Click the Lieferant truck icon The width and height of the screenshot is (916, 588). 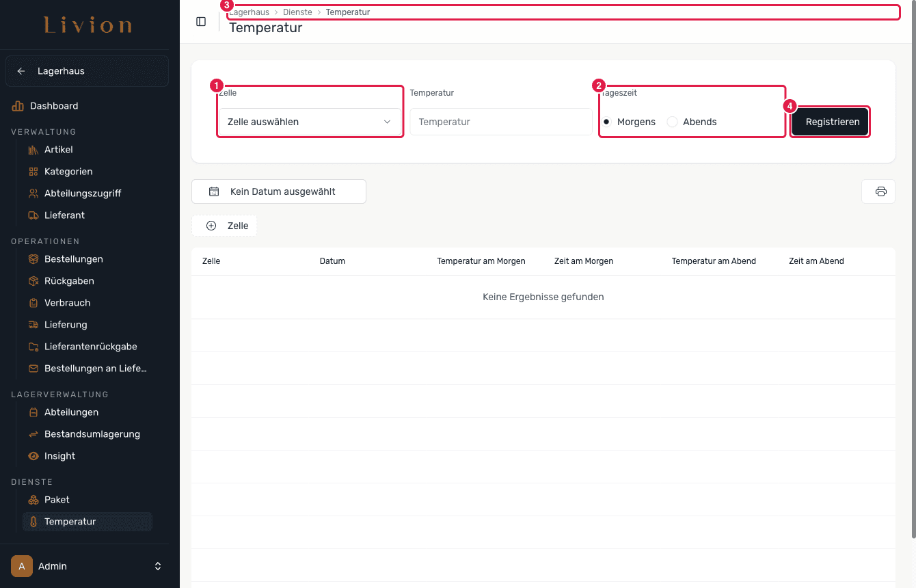coord(33,215)
